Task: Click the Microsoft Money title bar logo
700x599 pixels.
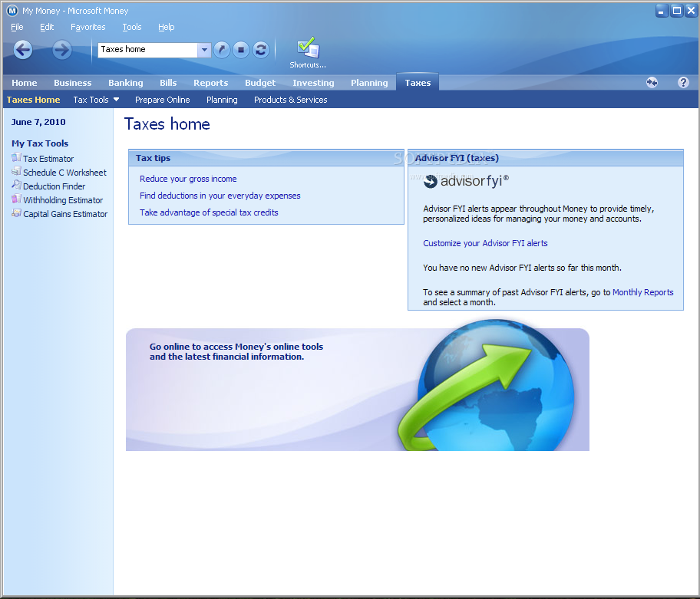Action: (12, 11)
